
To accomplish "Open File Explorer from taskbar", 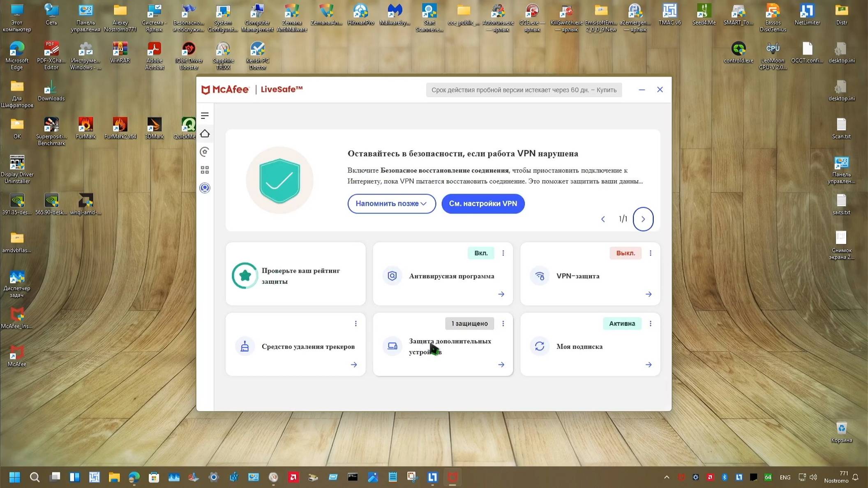I will [114, 477].
